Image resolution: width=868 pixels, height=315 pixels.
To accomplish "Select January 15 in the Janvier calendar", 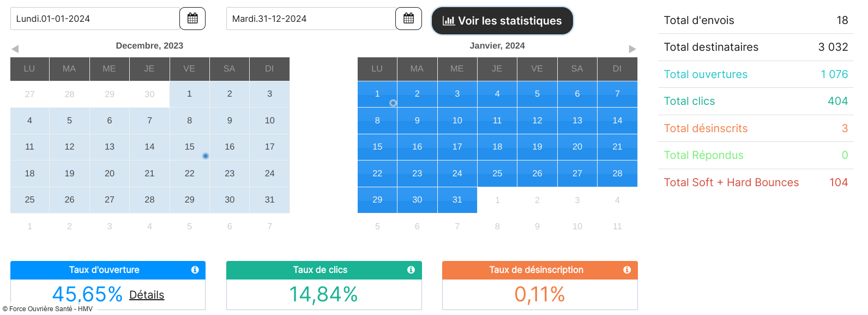I will (x=377, y=147).
